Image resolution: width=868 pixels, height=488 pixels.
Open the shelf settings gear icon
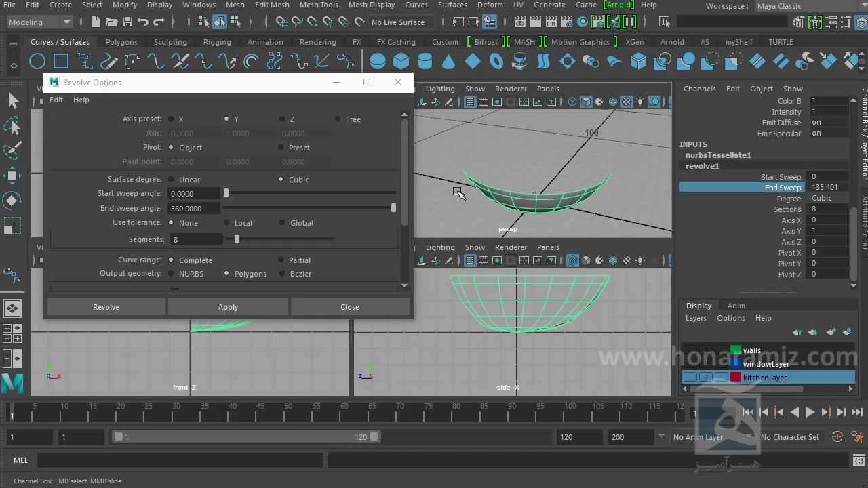point(14,66)
